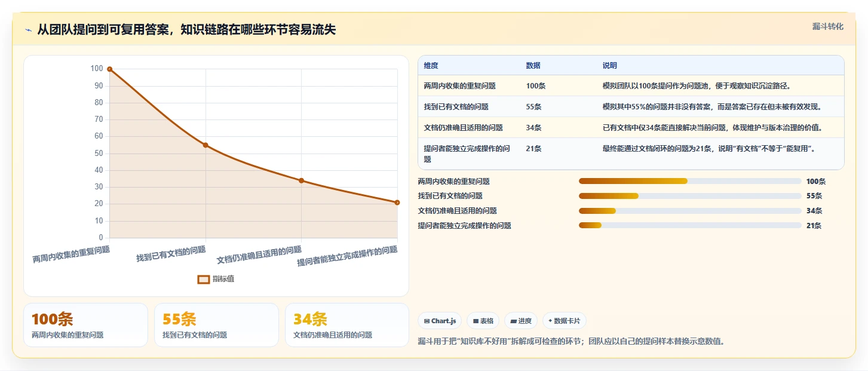Viewport: 868px width, 371px height.
Task: Click progress list label 两周内收集的重复问题
Action: point(453,181)
